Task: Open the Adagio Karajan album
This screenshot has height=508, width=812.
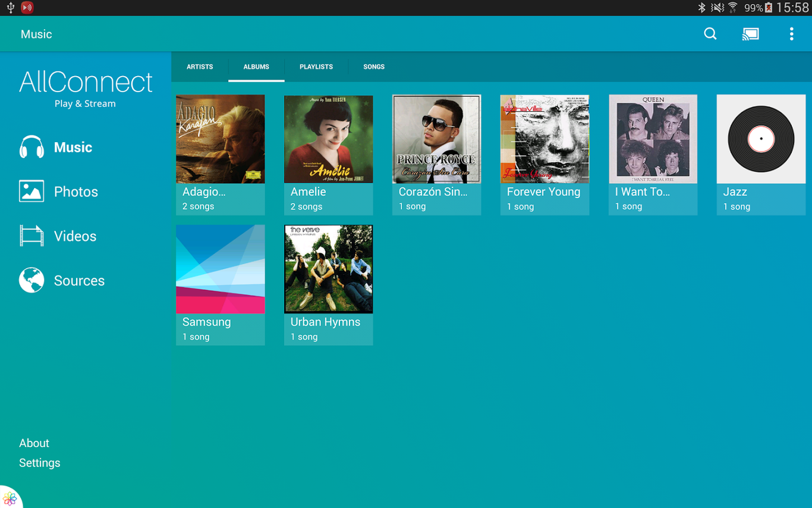Action: tap(220, 139)
